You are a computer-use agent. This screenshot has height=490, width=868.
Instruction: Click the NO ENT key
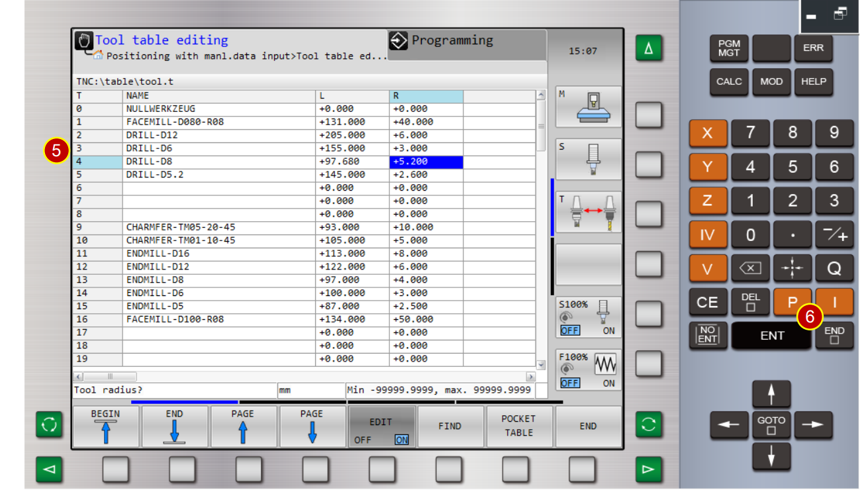pyautogui.click(x=708, y=335)
